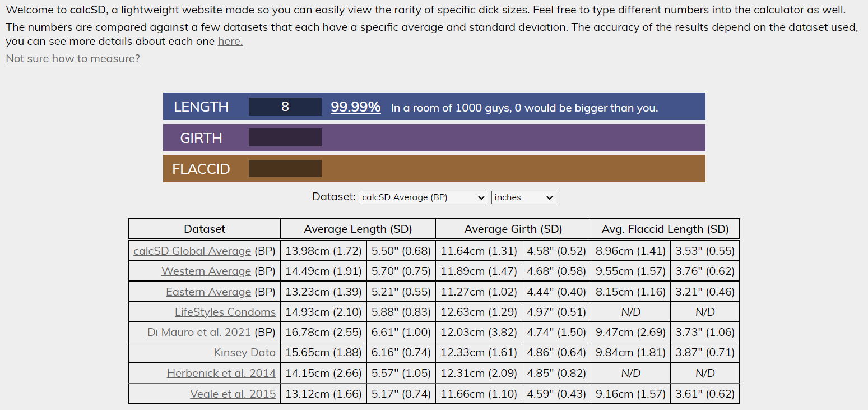This screenshot has height=410, width=868.
Task: Click the FLACCID input field
Action: click(285, 168)
